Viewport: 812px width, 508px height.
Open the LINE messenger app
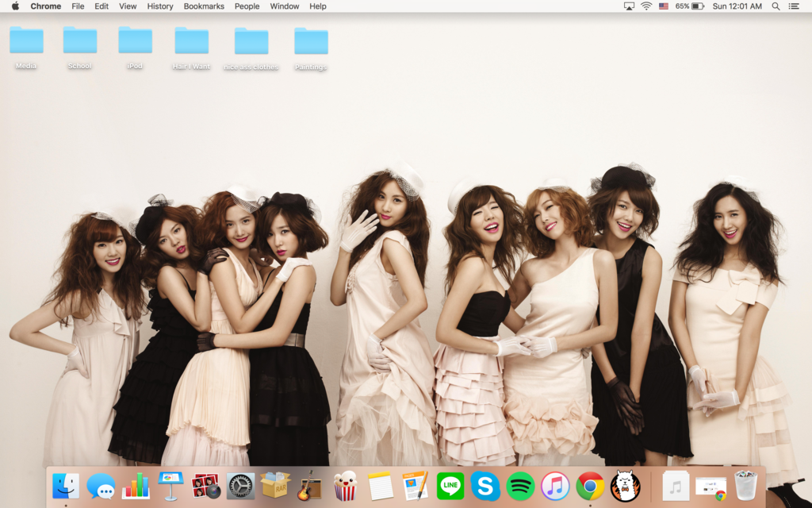click(x=450, y=485)
